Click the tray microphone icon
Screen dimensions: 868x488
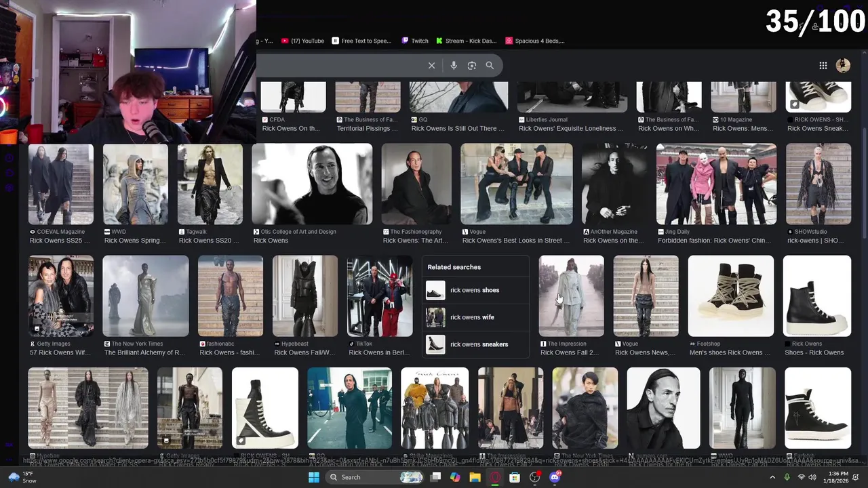[x=787, y=477]
